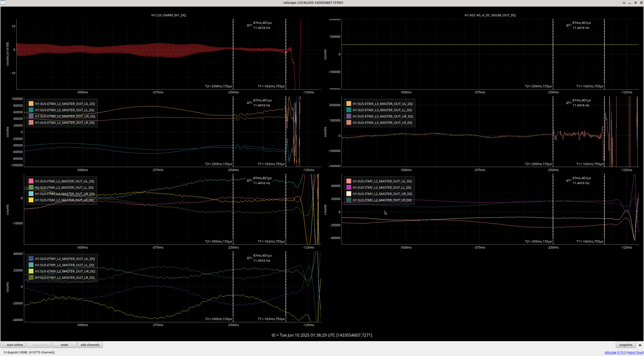The width and height of the screenshot is (644, 356).
Task: Click ETMX_L2 LL_DQ teal legend swatch
Action: click(x=31, y=110)
